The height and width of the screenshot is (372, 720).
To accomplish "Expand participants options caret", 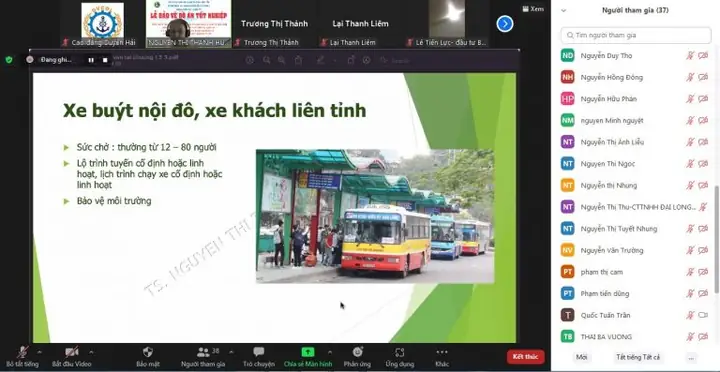I will [x=231, y=352].
